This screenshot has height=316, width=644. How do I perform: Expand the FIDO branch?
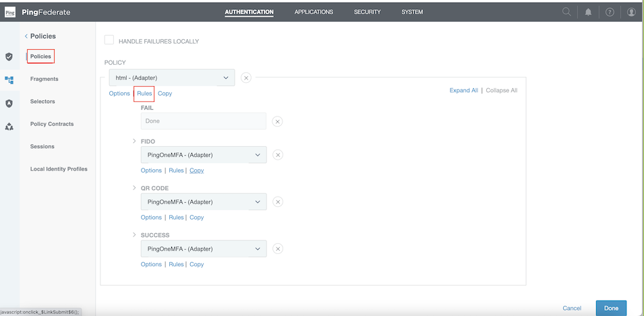pyautogui.click(x=134, y=141)
